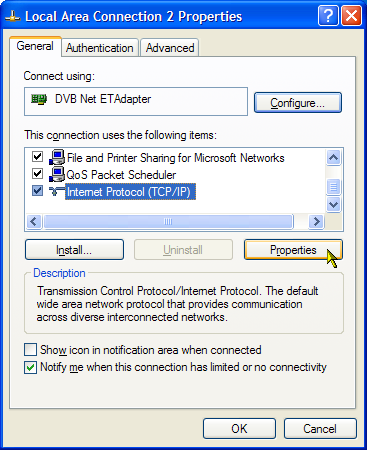Click the horizontal scroll left arrow
This screenshot has height=450, width=367.
[34, 221]
